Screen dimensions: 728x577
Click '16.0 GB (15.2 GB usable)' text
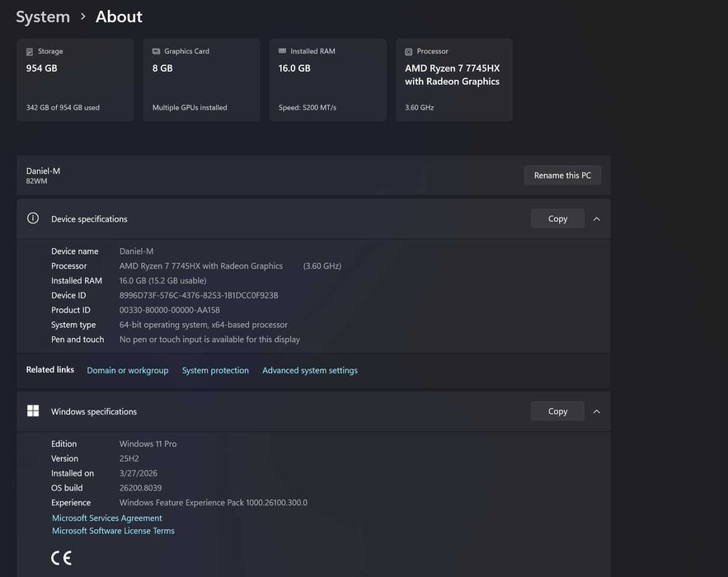pyautogui.click(x=163, y=281)
